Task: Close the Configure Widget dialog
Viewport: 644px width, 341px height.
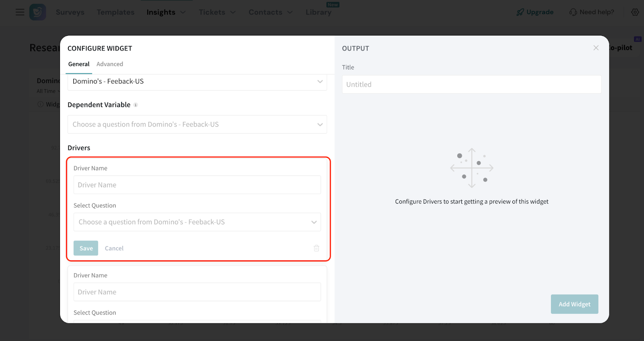Action: point(596,48)
